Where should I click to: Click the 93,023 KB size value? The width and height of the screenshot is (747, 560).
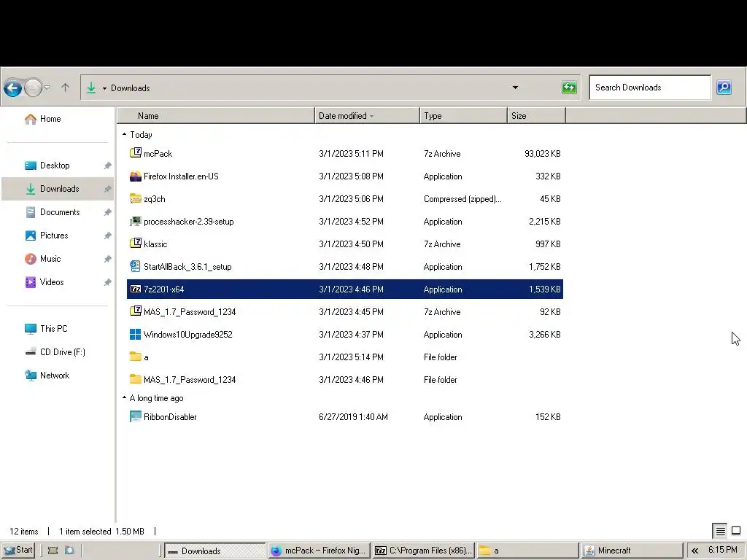[542, 154]
